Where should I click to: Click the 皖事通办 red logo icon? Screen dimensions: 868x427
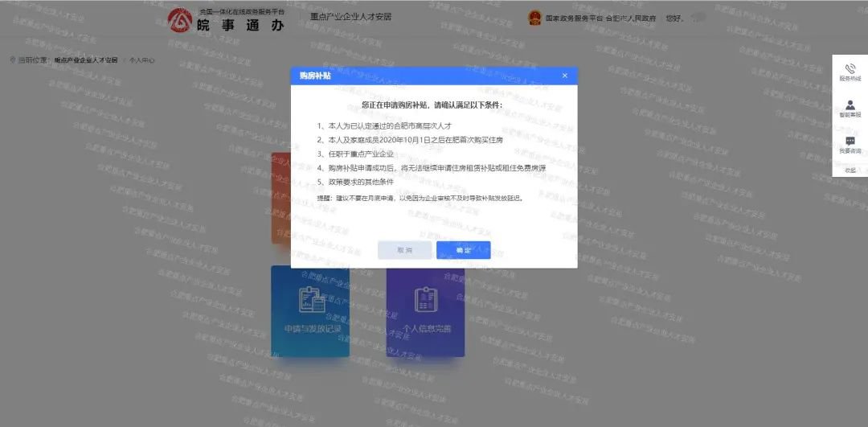pyautogui.click(x=180, y=20)
